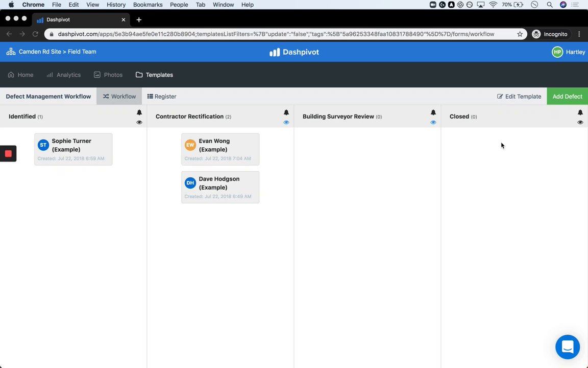Click the bell icon in Identified column
This screenshot has height=368, width=588.
point(139,112)
